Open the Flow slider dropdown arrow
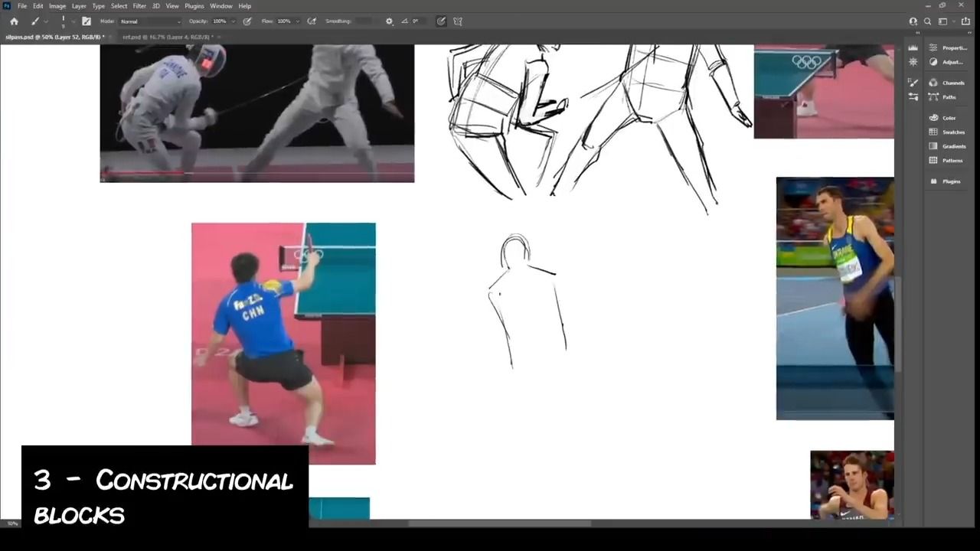The image size is (980, 551). click(297, 21)
